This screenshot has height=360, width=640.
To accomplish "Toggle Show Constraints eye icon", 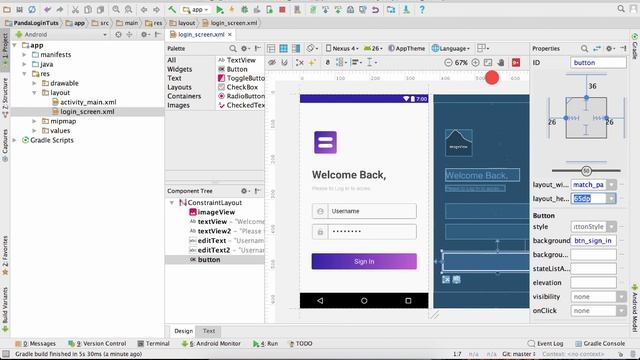I will [x=272, y=62].
